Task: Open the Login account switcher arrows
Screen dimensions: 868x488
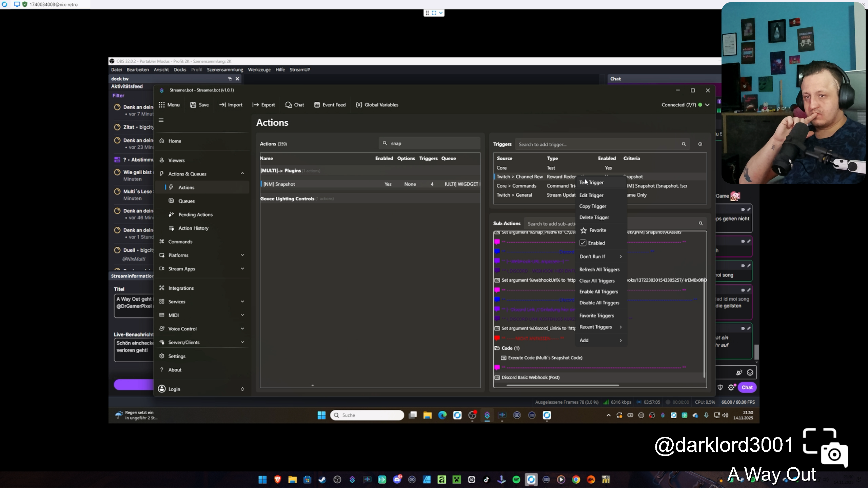Action: click(x=242, y=389)
